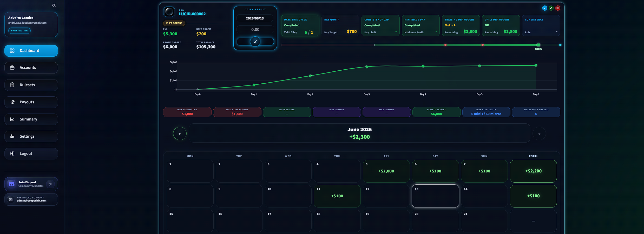Click the Days This Cycle 6 / 1 card
Screen dimensions: 644x234
coord(300,25)
